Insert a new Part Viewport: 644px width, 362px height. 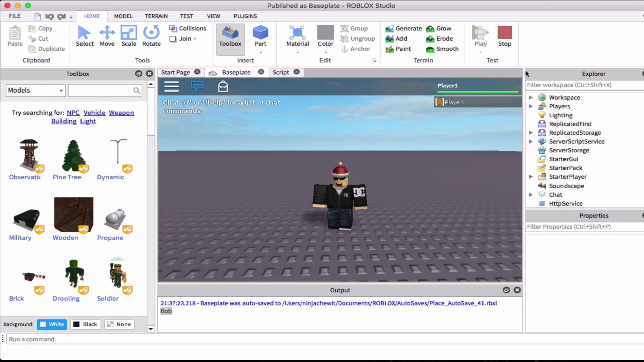[x=260, y=36]
